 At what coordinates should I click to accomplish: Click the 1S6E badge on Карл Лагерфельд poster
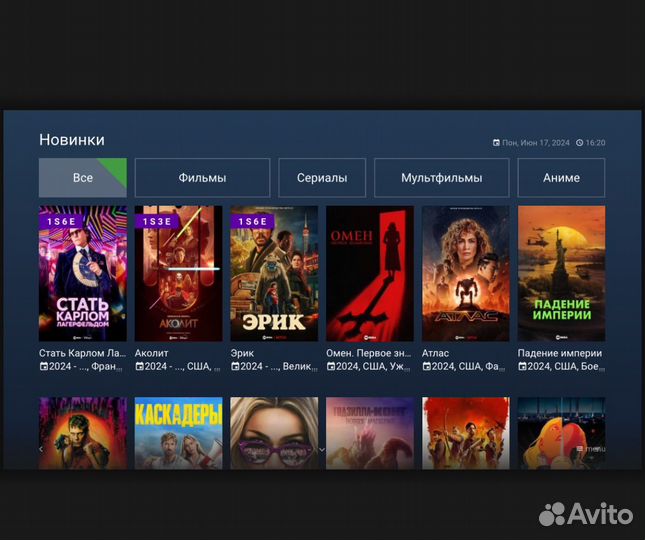click(61, 221)
